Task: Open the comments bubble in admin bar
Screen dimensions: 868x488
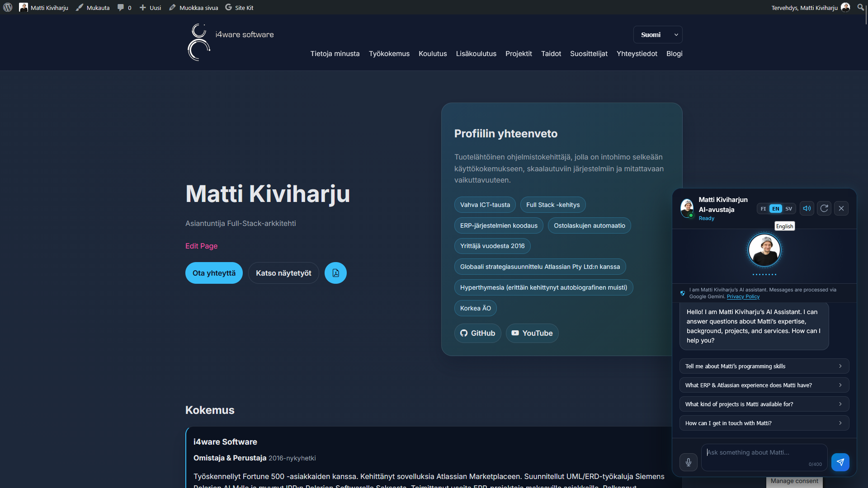Action: (x=124, y=7)
